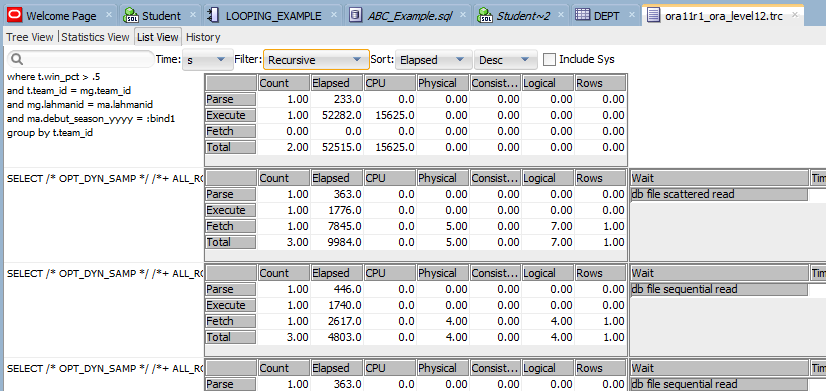
Task: Change the Desc sort order dropdown
Action: (506, 60)
